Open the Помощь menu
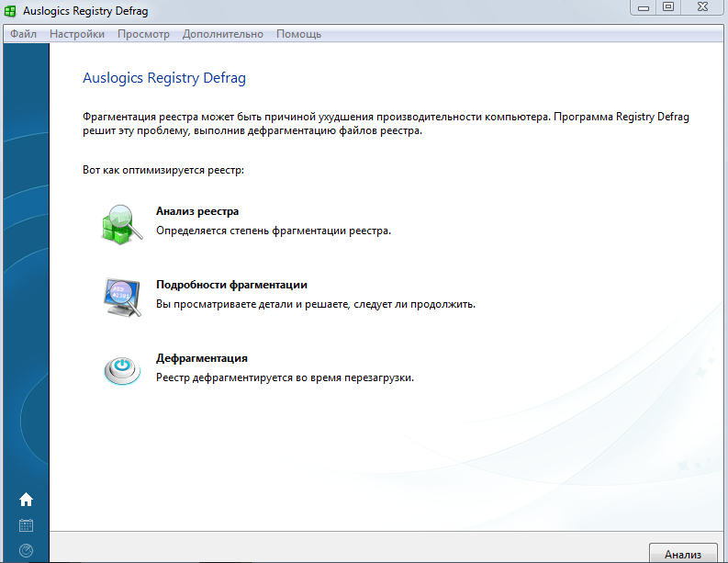This screenshot has width=728, height=563. click(x=298, y=34)
